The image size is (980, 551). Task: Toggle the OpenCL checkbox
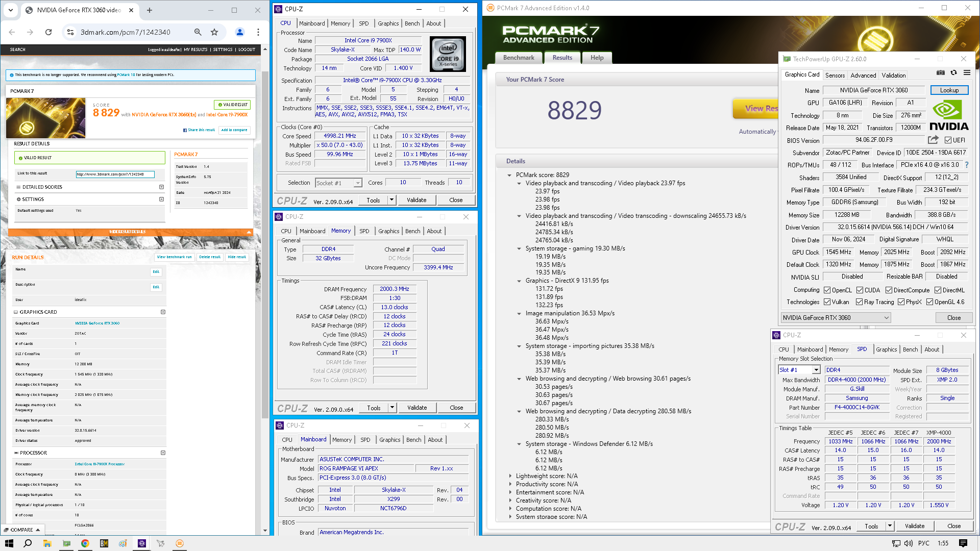tap(827, 290)
